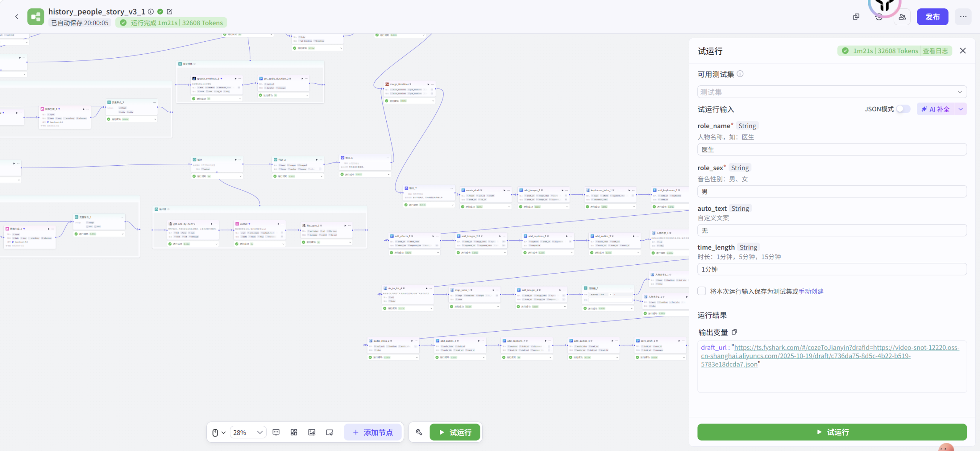The image size is (980, 451).
Task: Copy output variables with copy icon
Action: click(734, 332)
